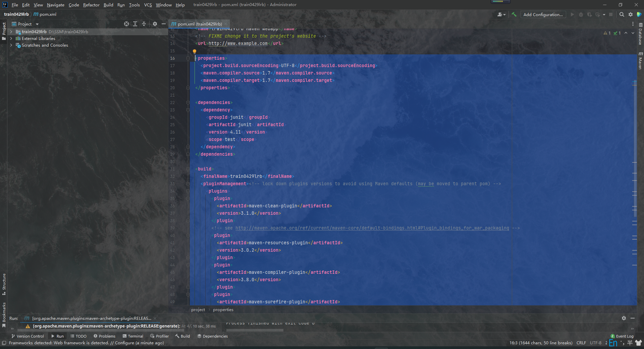Click the Profiler run icon in toolbar
This screenshot has height=349, width=644.
point(598,14)
